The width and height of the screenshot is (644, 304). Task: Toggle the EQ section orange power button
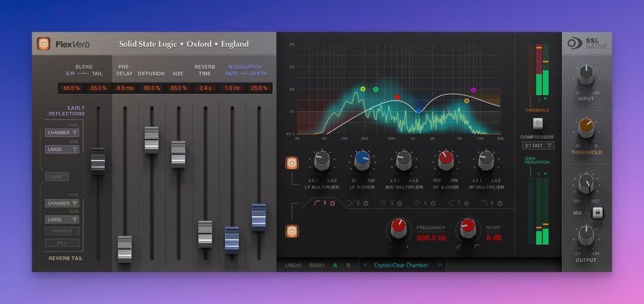(x=292, y=231)
